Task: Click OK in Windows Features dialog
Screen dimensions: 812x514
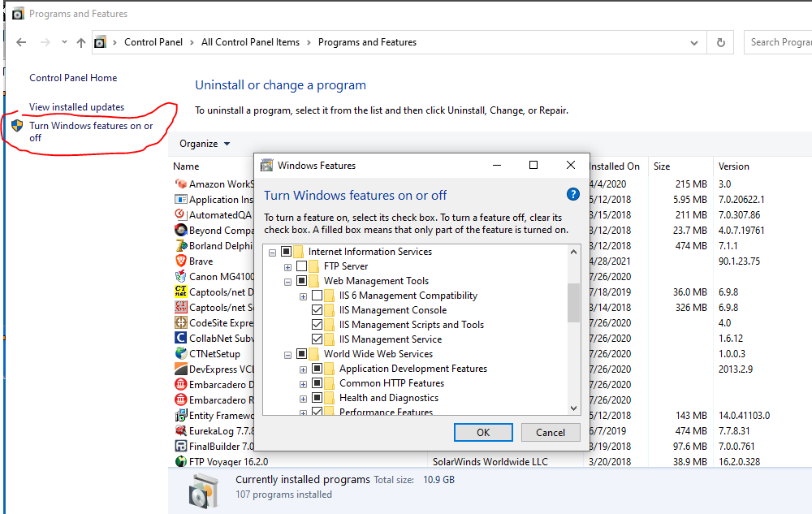Action: click(x=483, y=432)
